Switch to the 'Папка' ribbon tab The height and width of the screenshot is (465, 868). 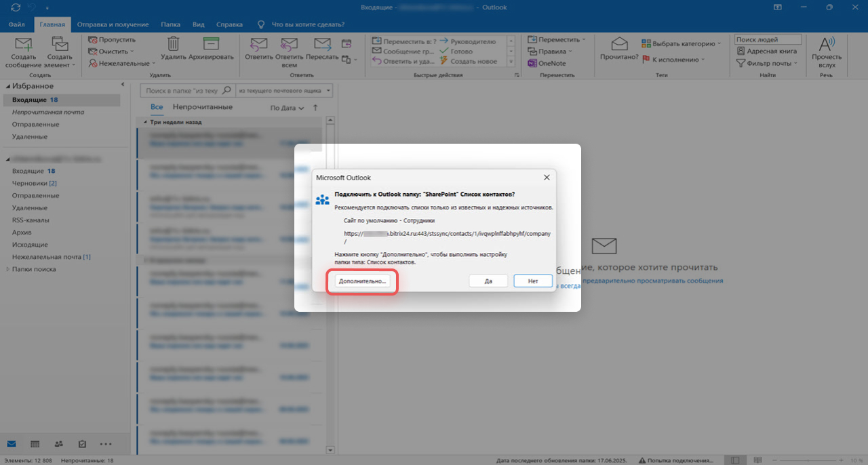pyautogui.click(x=170, y=24)
